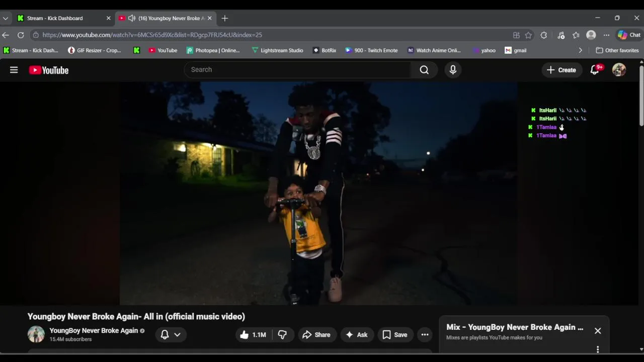Viewport: 644px width, 362px height.
Task: Click the page vertical scrollbar
Action: [641, 96]
